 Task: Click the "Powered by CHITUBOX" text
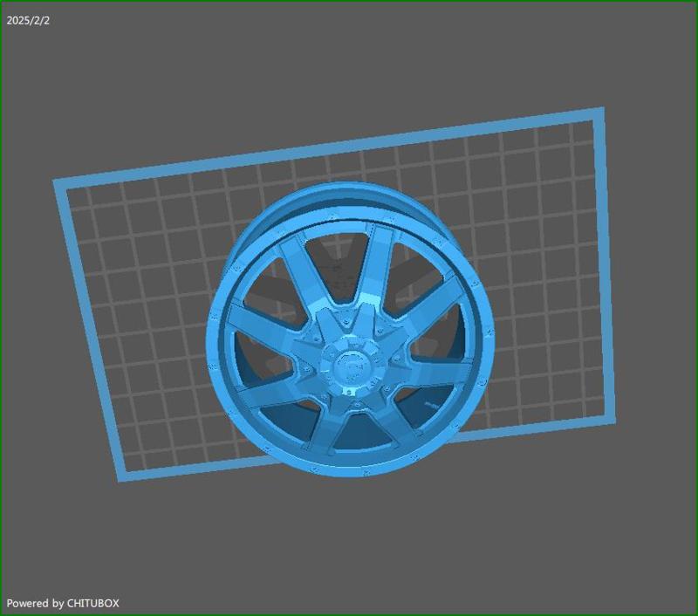click(63, 603)
